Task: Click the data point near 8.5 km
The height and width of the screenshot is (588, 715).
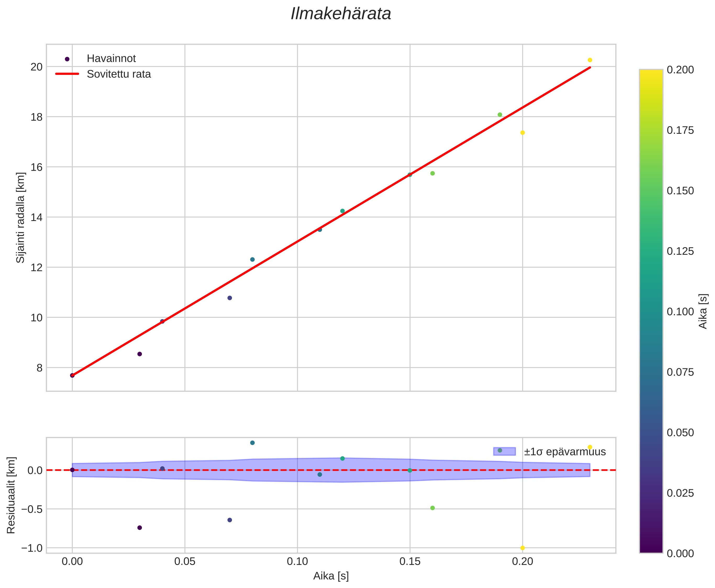Action: click(140, 354)
